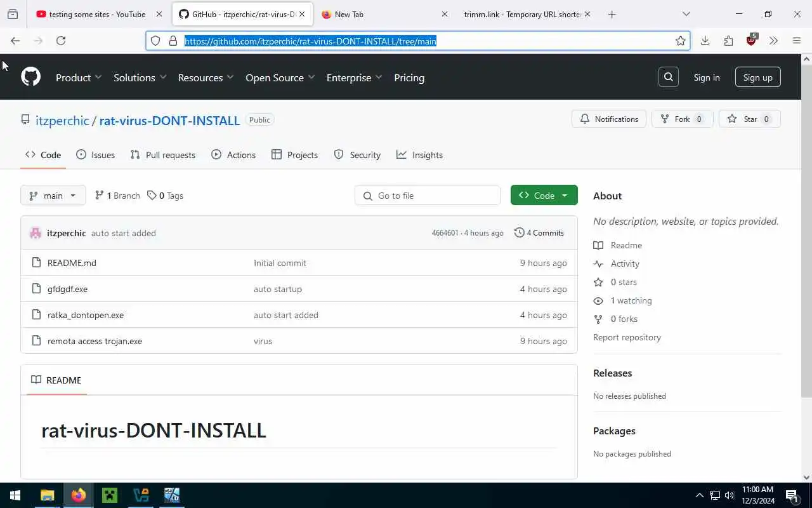Show more tools overflow chevrons
The image size is (812, 508).
pos(773,41)
